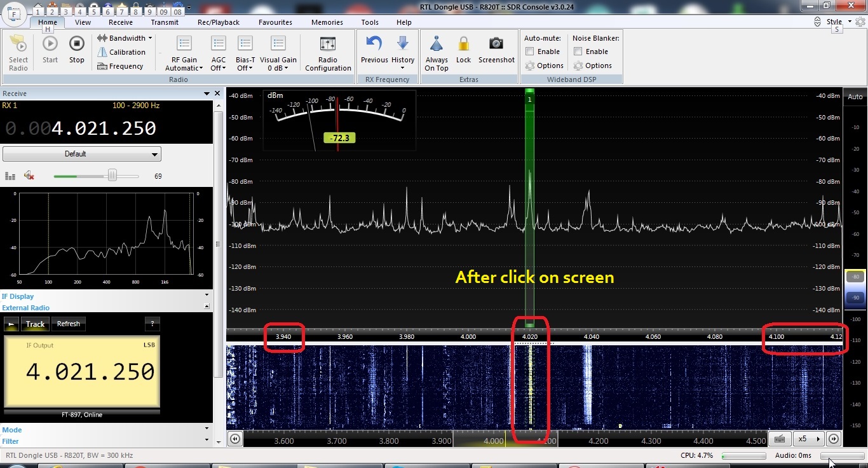
Task: Click the Auto scale button
Action: pos(855,97)
